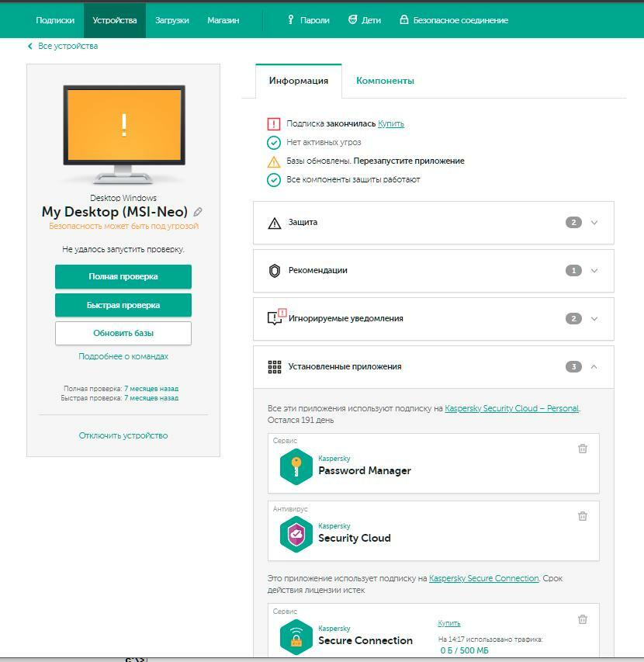The image size is (644, 662).
Task: Click the green check icon by Нет активных угроз
Action: (x=274, y=143)
